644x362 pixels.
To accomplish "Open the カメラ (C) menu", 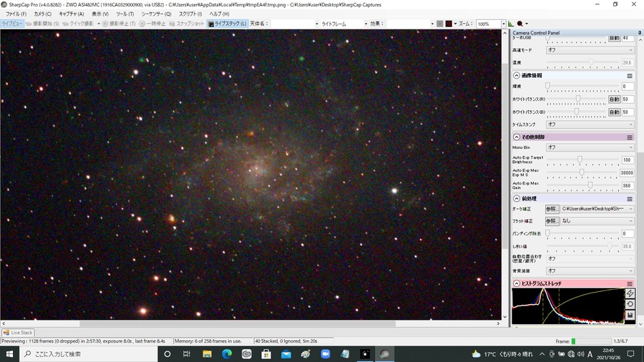I will [x=43, y=14].
